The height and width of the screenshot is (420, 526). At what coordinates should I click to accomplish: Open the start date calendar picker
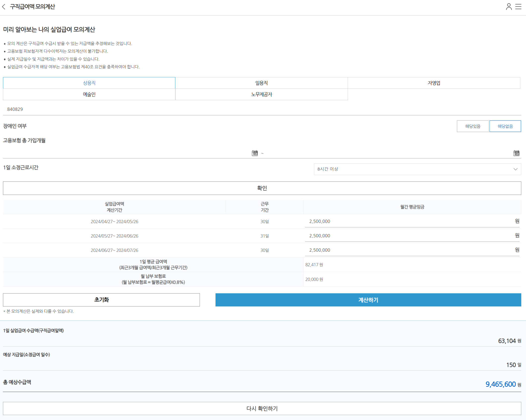coord(255,153)
